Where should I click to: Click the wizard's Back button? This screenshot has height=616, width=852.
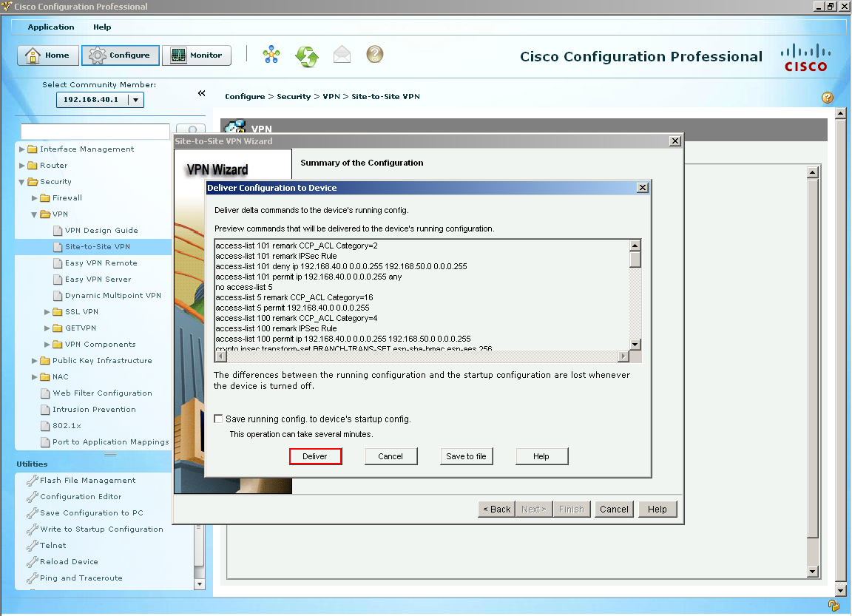497,509
